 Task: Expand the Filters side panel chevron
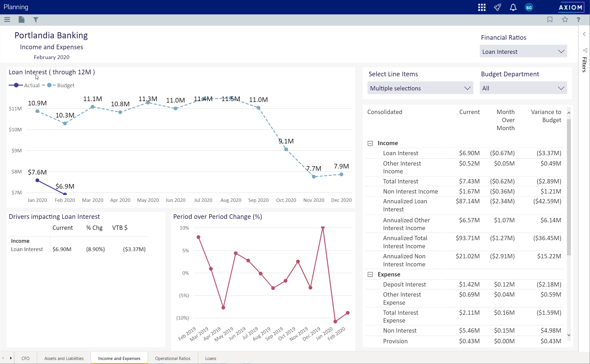pos(584,34)
